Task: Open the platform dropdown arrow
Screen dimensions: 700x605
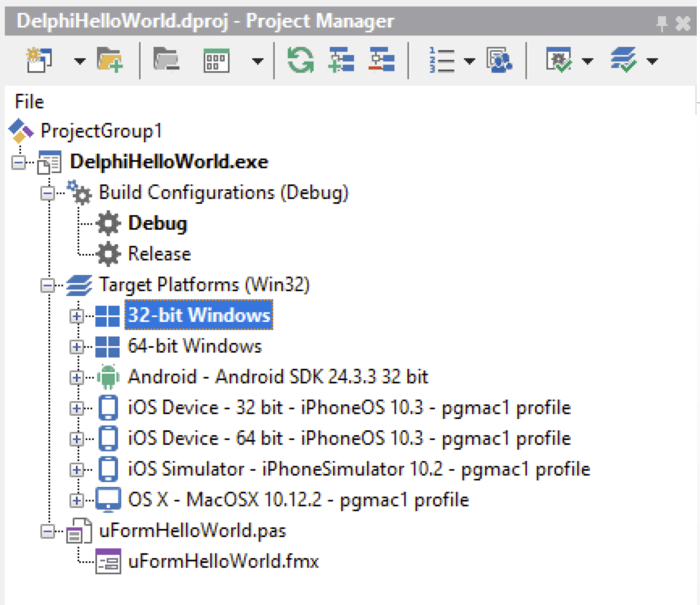Action: [x=652, y=61]
